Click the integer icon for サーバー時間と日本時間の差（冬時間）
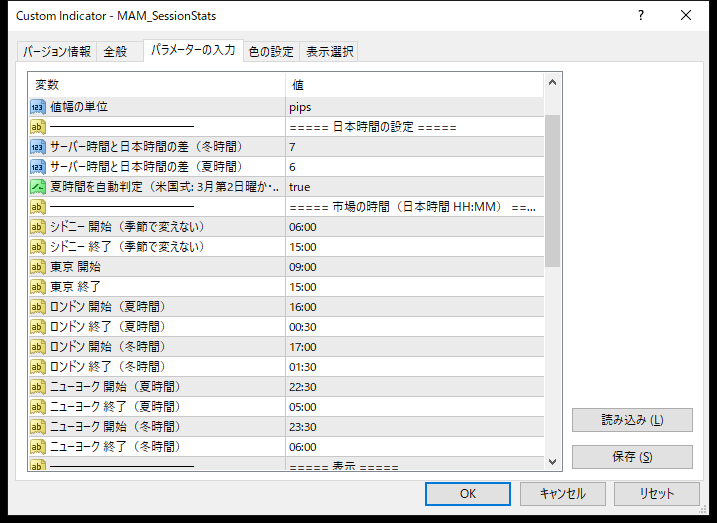 pos(38,147)
